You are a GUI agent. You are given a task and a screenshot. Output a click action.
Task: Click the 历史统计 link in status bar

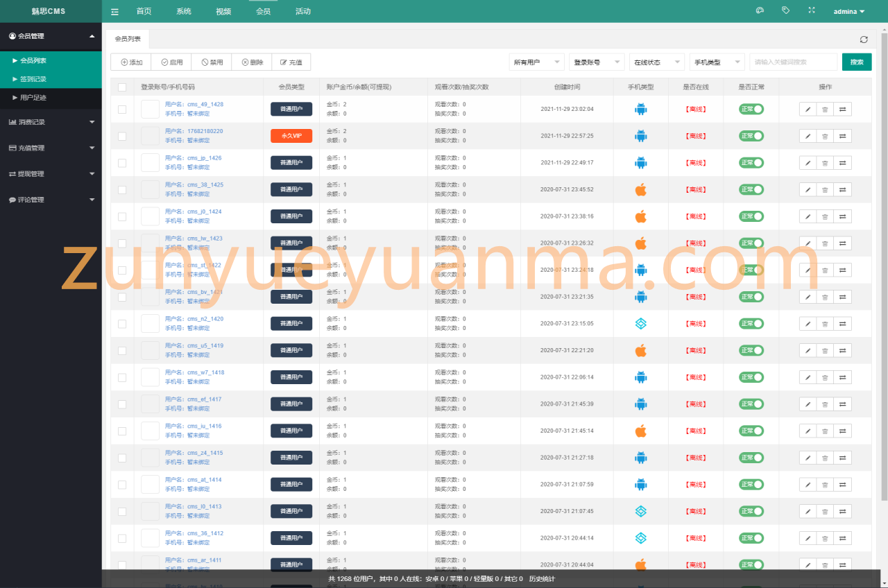pos(542,579)
